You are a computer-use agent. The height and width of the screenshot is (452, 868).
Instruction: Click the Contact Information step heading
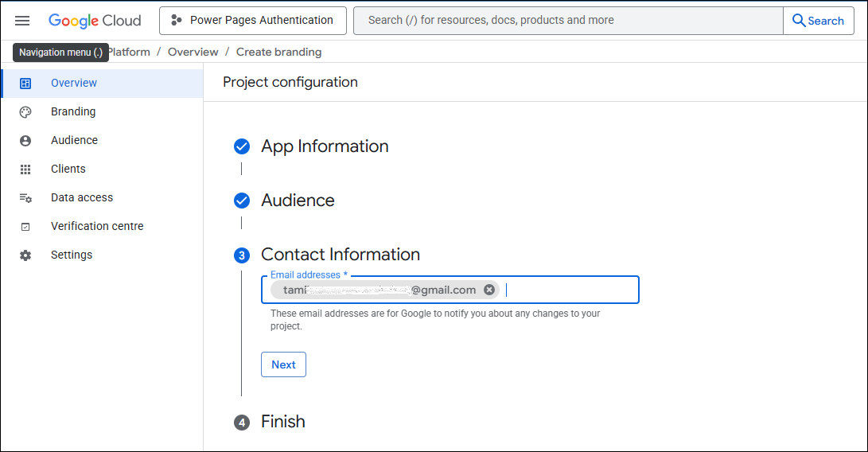pos(341,255)
